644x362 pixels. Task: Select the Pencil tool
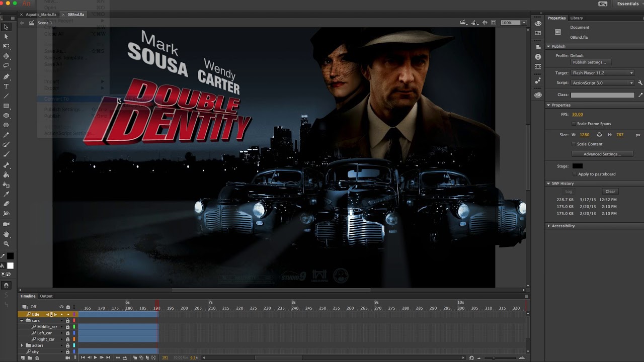(x=6, y=135)
